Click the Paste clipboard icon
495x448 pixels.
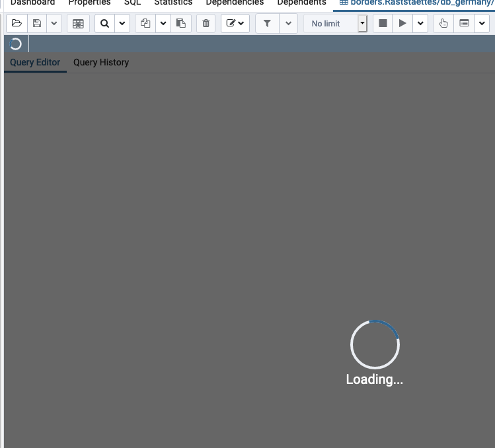click(180, 24)
